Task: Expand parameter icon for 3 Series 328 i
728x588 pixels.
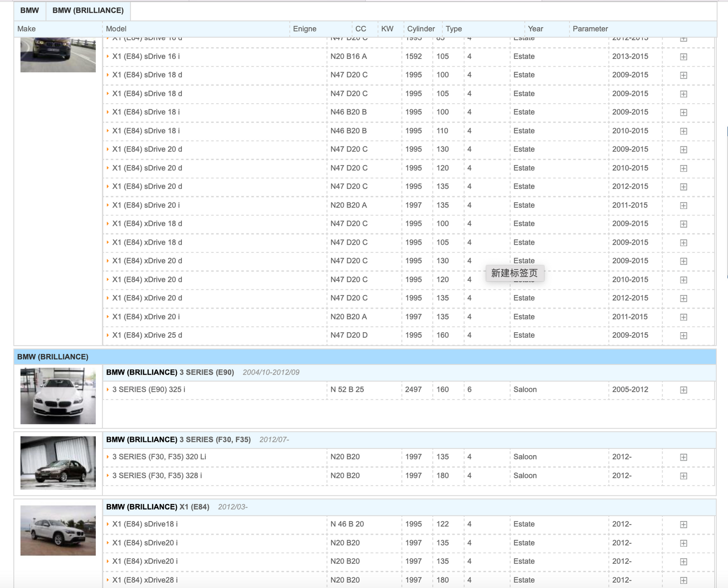Action: click(683, 476)
